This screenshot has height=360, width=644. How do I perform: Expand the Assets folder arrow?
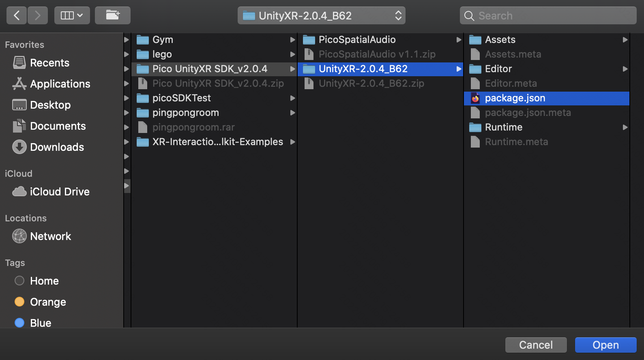(625, 40)
